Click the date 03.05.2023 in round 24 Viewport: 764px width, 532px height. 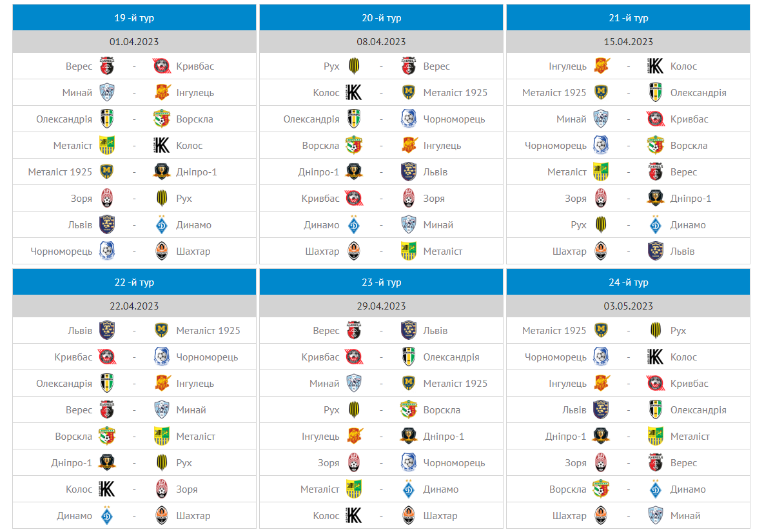click(628, 306)
